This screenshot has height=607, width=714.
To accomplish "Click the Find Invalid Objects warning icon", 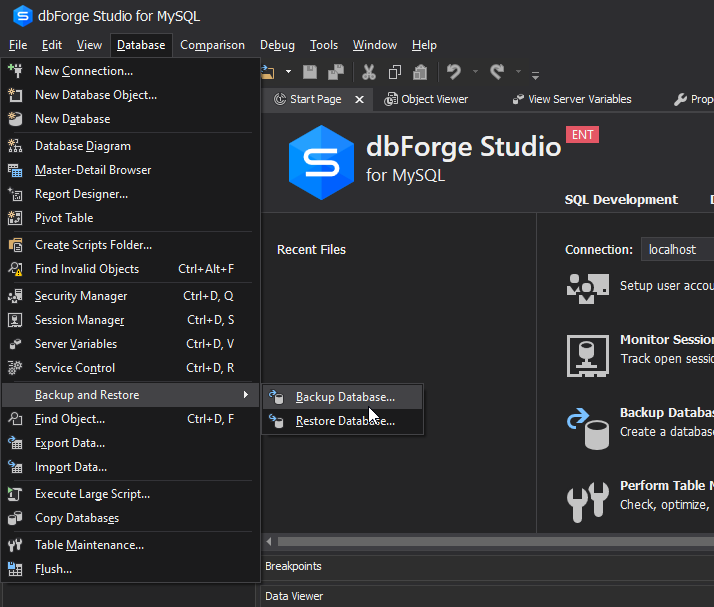I will 15,269.
